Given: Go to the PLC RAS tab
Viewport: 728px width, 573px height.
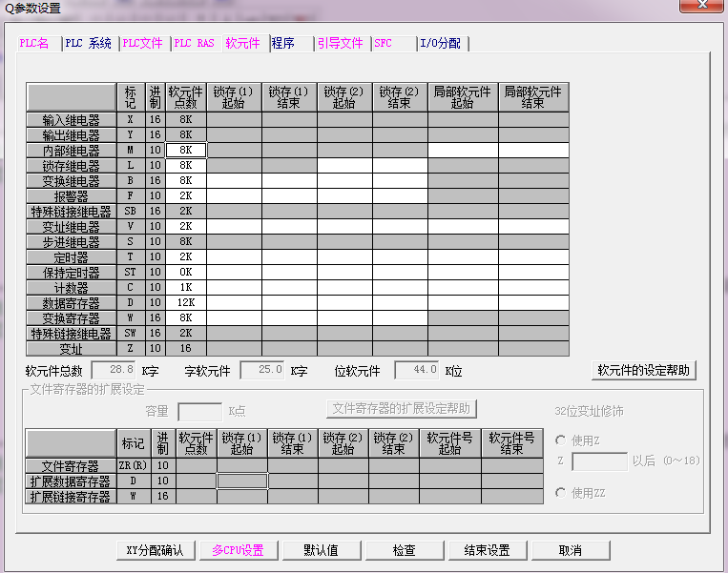Looking at the screenshot, I should (x=194, y=44).
